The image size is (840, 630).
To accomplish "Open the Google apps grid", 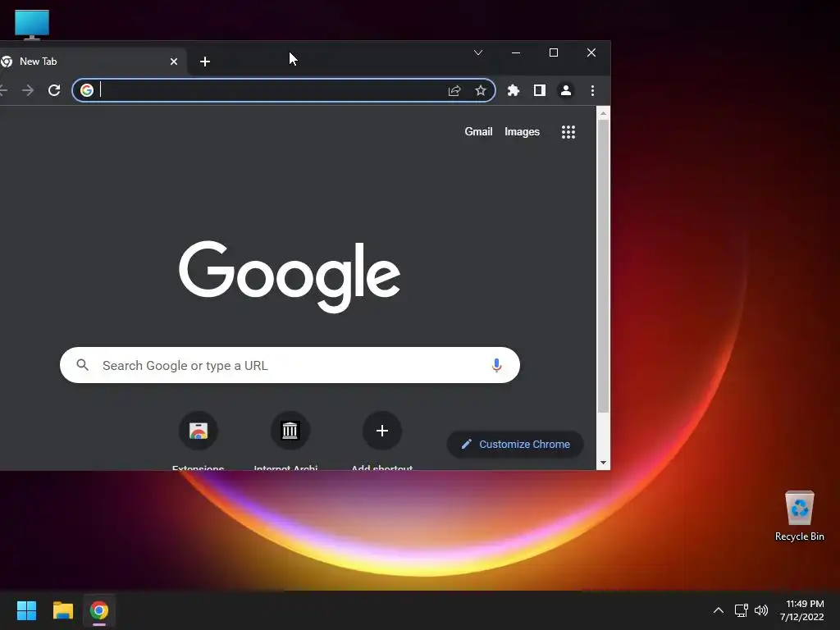I will [x=568, y=132].
